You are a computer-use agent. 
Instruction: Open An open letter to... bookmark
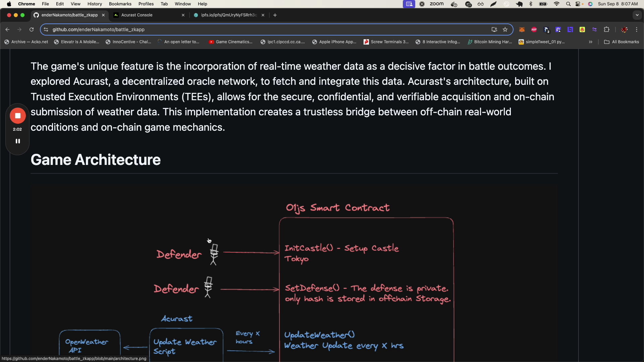[178, 42]
